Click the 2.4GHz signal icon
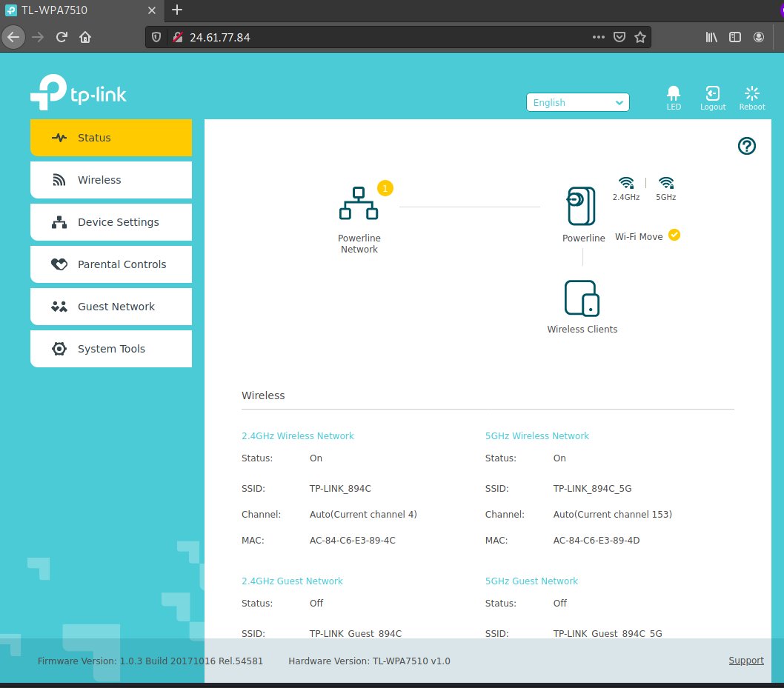Image resolution: width=784 pixels, height=688 pixels. 625,182
